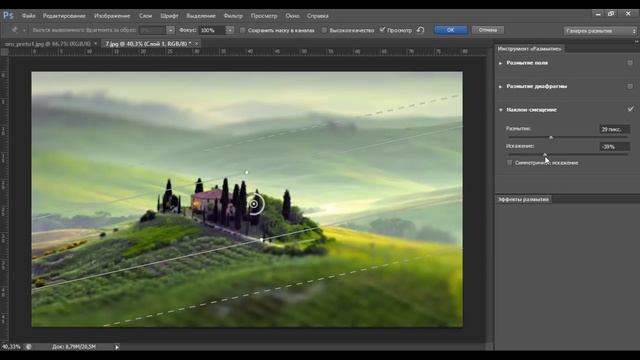The height and width of the screenshot is (360, 640).
Task: Click the Photoshop Ps logo icon
Action: (8, 16)
